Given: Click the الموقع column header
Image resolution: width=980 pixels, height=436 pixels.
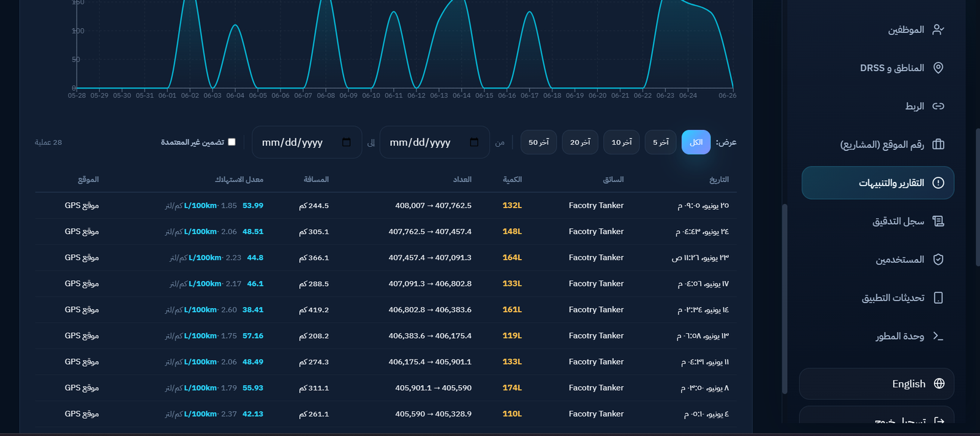Looking at the screenshot, I should click(x=88, y=179).
